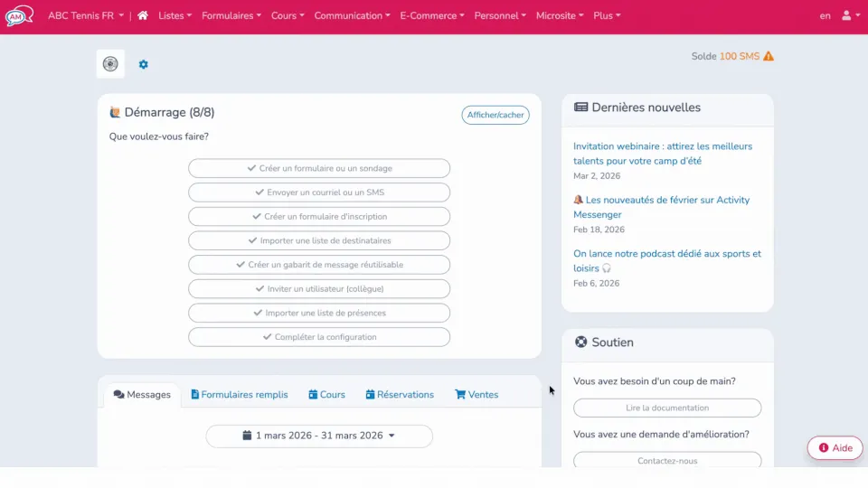Image resolution: width=868 pixels, height=488 pixels.
Task: Open the Communication menu
Action: coord(352,15)
